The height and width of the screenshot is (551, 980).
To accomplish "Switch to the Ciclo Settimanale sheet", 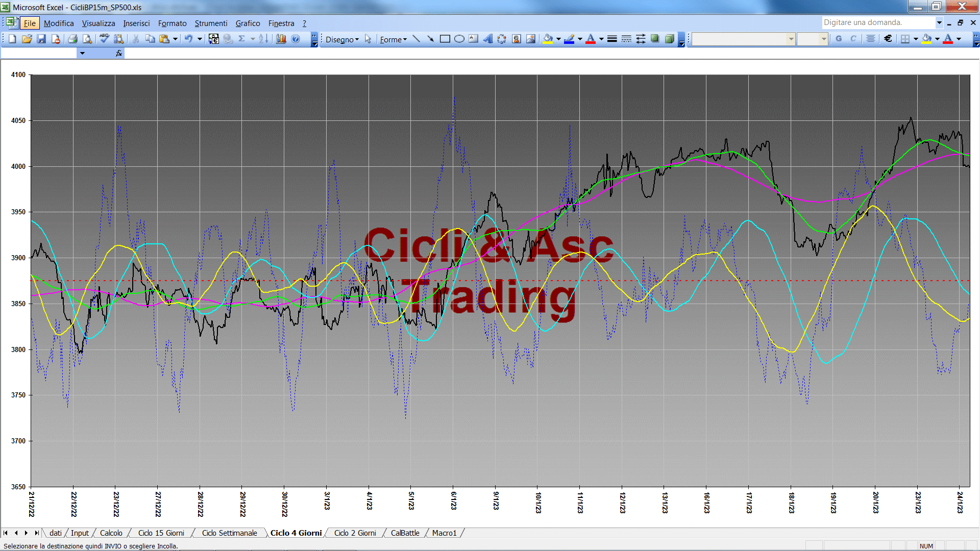I will pos(229,533).
